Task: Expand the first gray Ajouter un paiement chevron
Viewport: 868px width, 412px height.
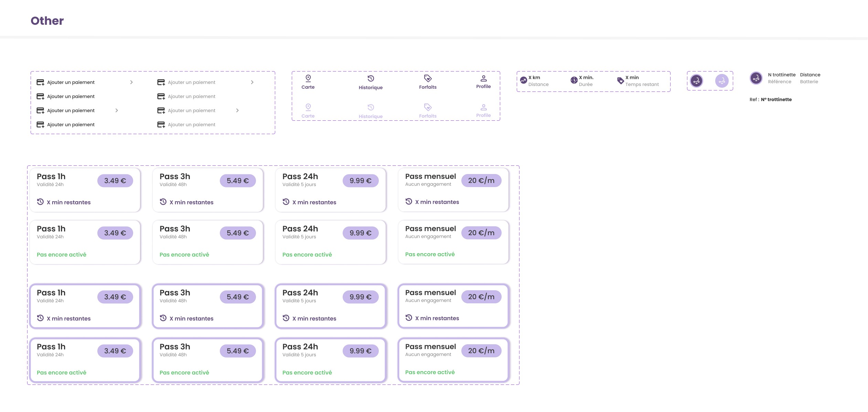Action: (252, 82)
